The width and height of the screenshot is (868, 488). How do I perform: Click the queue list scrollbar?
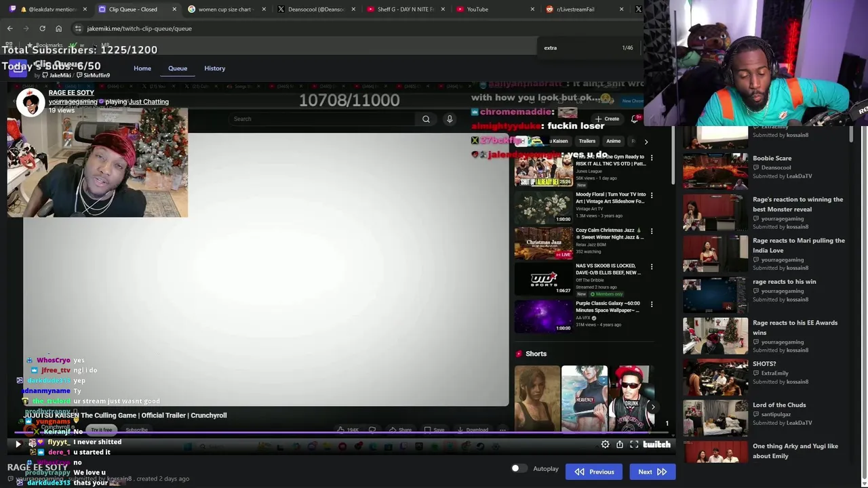[x=850, y=134]
